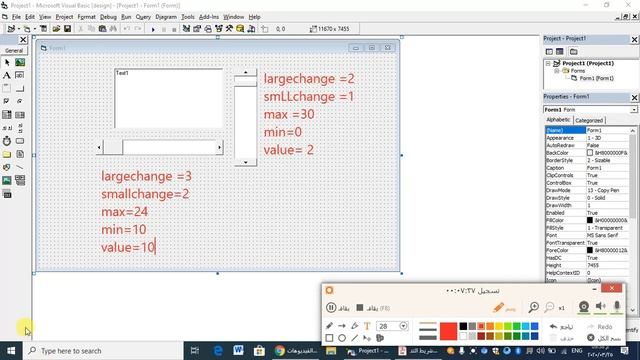Viewport: 640px width, 360px height.
Task: Click the zoom-in magnifier in recorder
Action: click(533, 307)
